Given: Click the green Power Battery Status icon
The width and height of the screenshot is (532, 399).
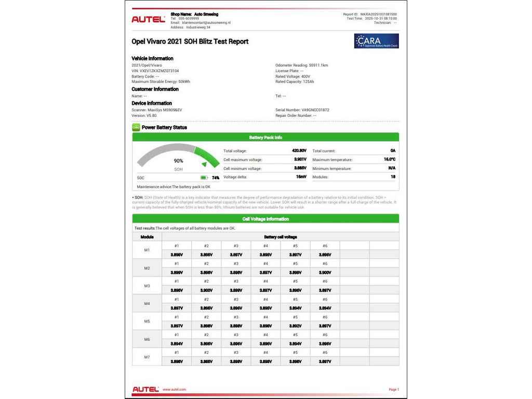Looking at the screenshot, I should pos(136,127).
